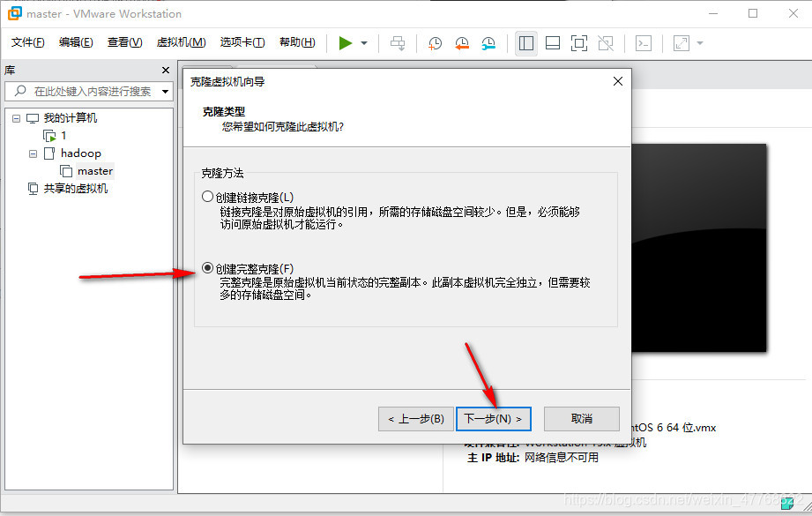Image resolution: width=812 pixels, height=516 pixels.
Task: Select 共享的虚拟机 in the library
Action: [76, 189]
